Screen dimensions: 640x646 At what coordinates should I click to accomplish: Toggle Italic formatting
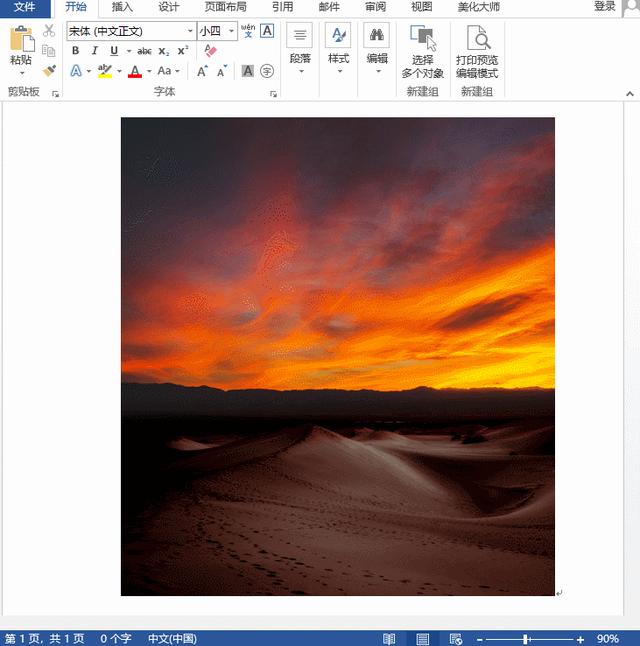95,51
